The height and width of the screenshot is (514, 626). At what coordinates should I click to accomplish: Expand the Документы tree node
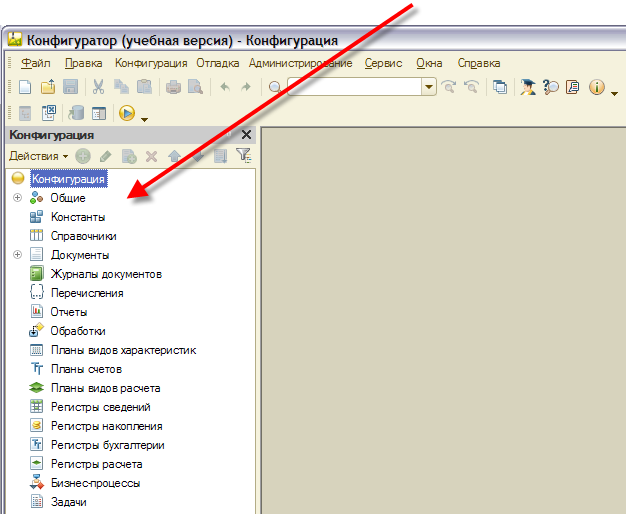pyautogui.click(x=17, y=255)
